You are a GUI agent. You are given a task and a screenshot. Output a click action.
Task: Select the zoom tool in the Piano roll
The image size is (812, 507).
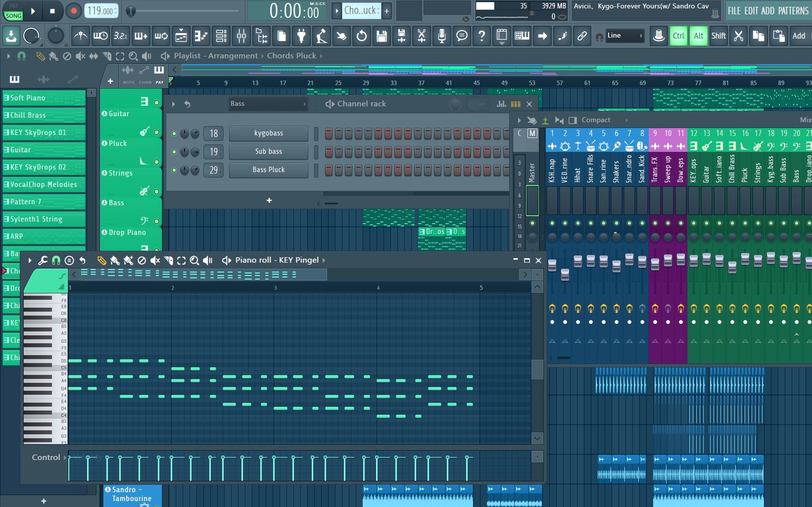point(195,261)
